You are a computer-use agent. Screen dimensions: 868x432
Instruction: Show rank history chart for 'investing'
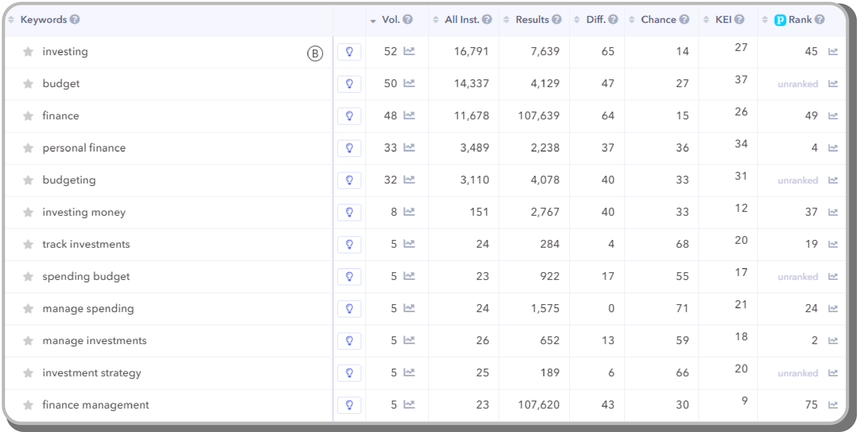coord(833,52)
